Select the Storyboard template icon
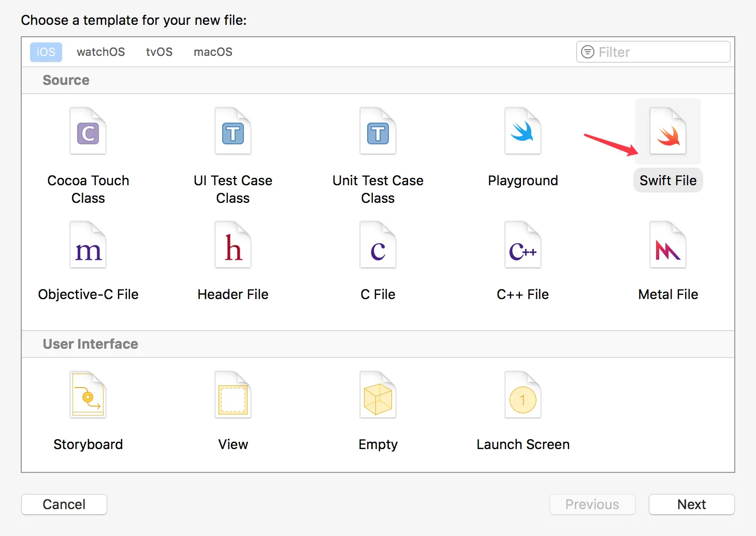Viewport: 756px width, 536px height. click(88, 395)
